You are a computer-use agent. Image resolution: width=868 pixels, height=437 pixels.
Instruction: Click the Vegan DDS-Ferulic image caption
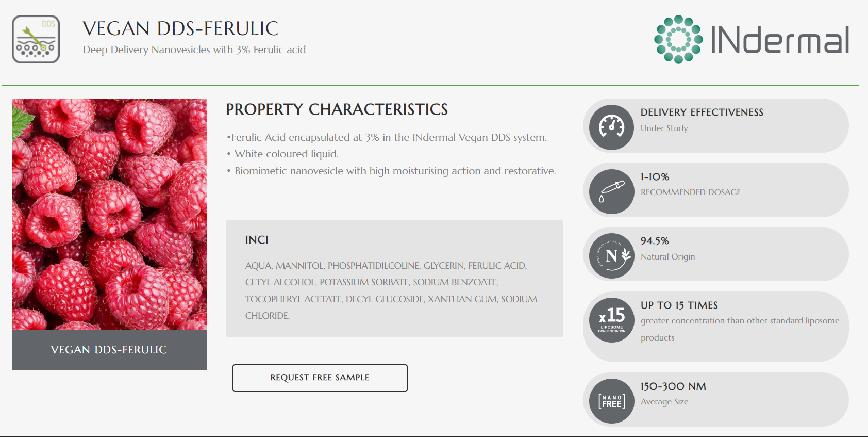coord(109,350)
